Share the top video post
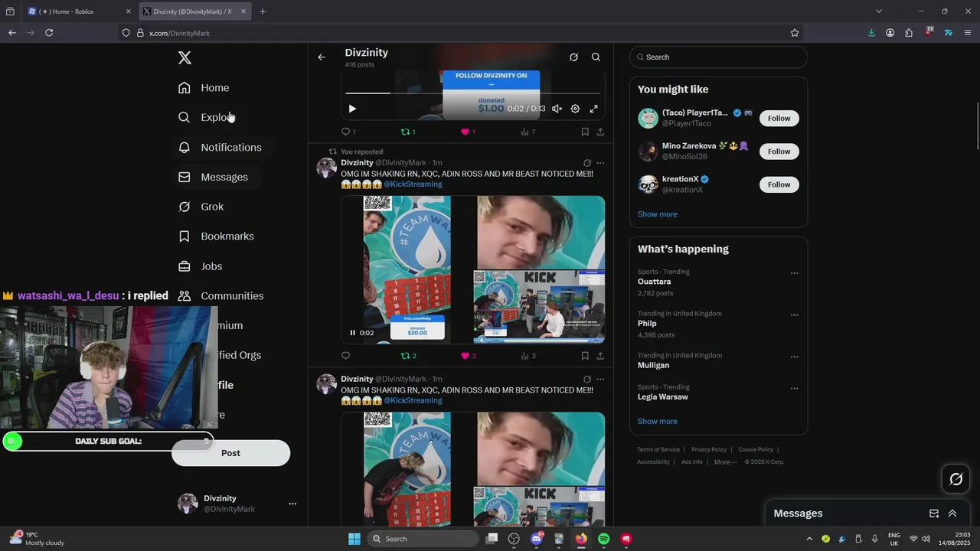 (x=600, y=132)
